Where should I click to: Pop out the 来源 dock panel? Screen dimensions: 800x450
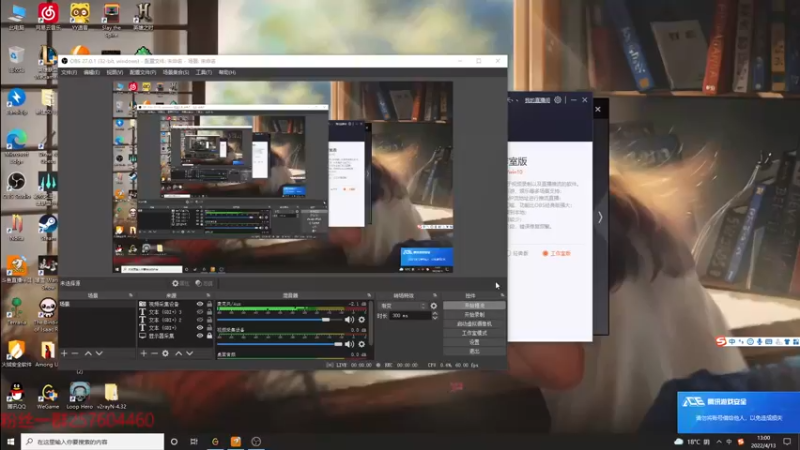(x=208, y=295)
